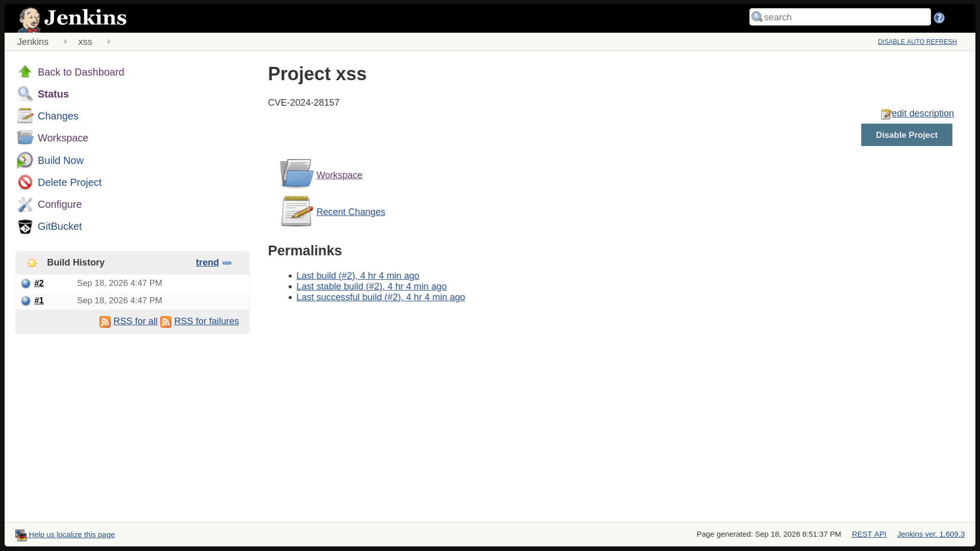Viewport: 980px width, 551px height.
Task: Click the Disable Project button
Action: coord(906,135)
